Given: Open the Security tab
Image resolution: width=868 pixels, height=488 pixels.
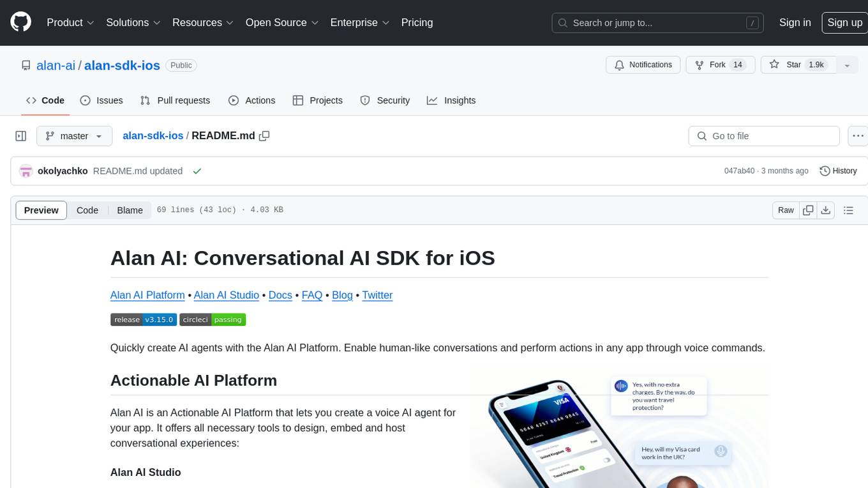Looking at the screenshot, I should (385, 100).
